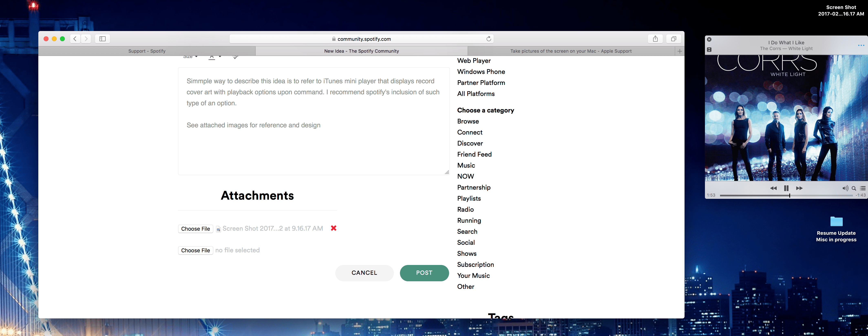Select Playlists category
The height and width of the screenshot is (336, 868).
[469, 198]
